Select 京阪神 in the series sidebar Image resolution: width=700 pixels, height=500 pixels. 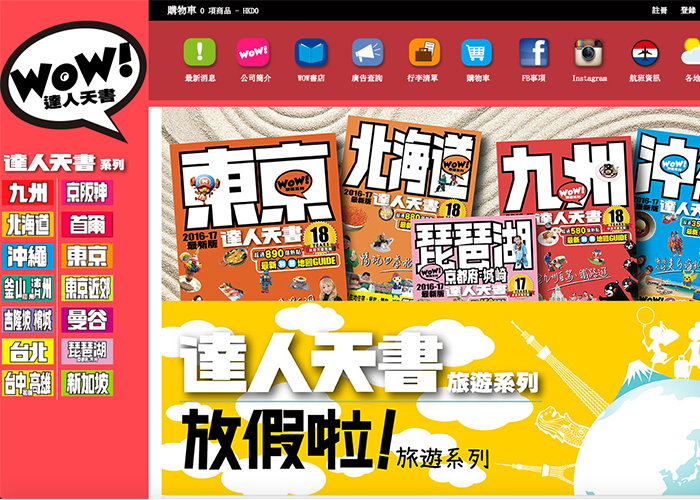[87, 192]
